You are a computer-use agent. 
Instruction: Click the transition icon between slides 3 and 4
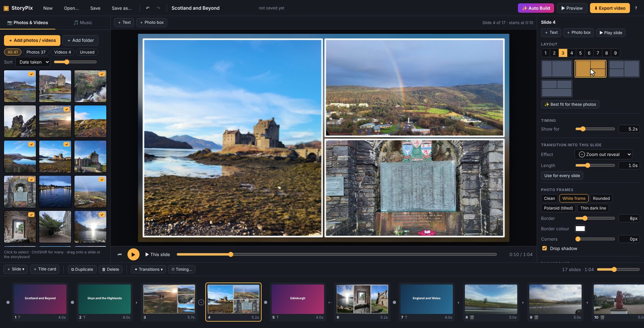click(201, 302)
